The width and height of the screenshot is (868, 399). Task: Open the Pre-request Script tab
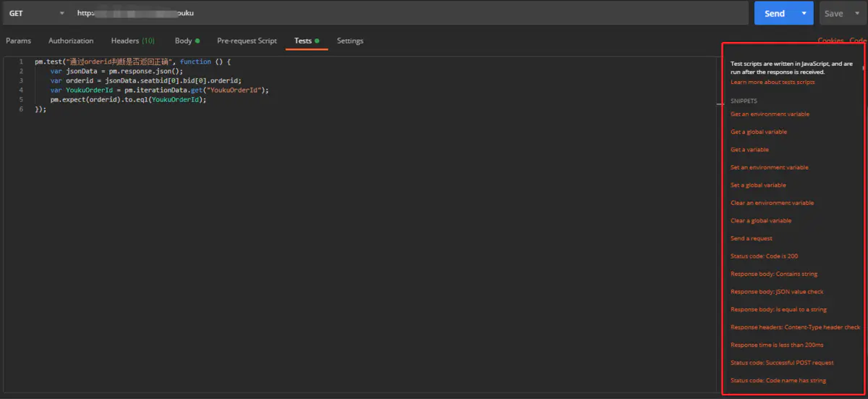click(247, 41)
